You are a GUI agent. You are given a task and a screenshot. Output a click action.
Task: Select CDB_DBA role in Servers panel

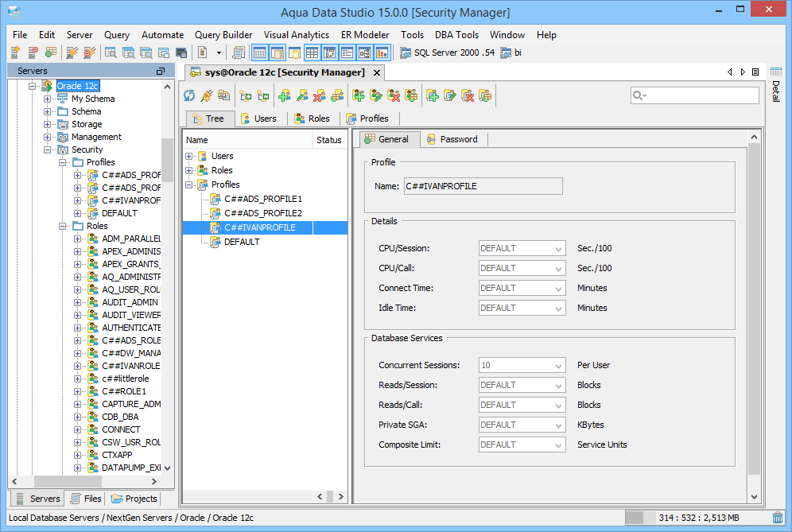(120, 417)
